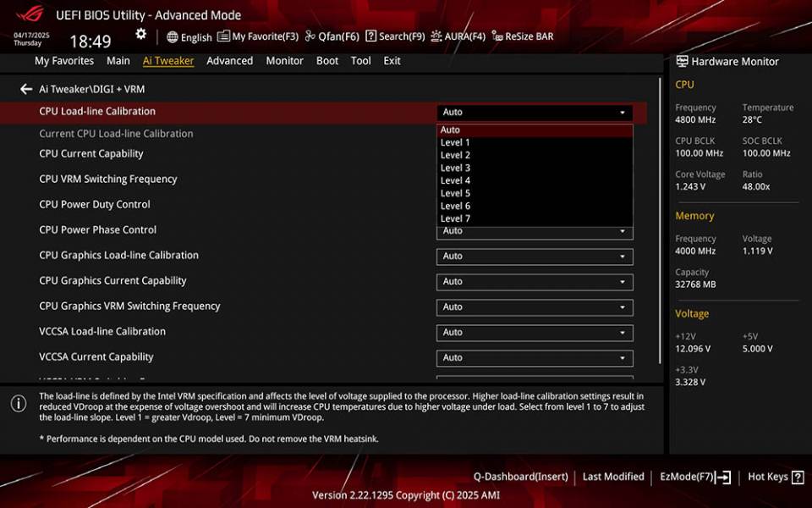Click the ReSize BAR icon
The image size is (812, 508).
coord(497,36)
